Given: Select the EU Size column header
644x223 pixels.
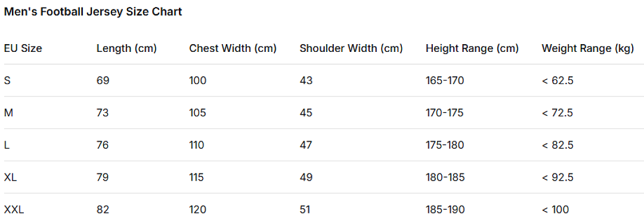Looking at the screenshot, I should (23, 48).
